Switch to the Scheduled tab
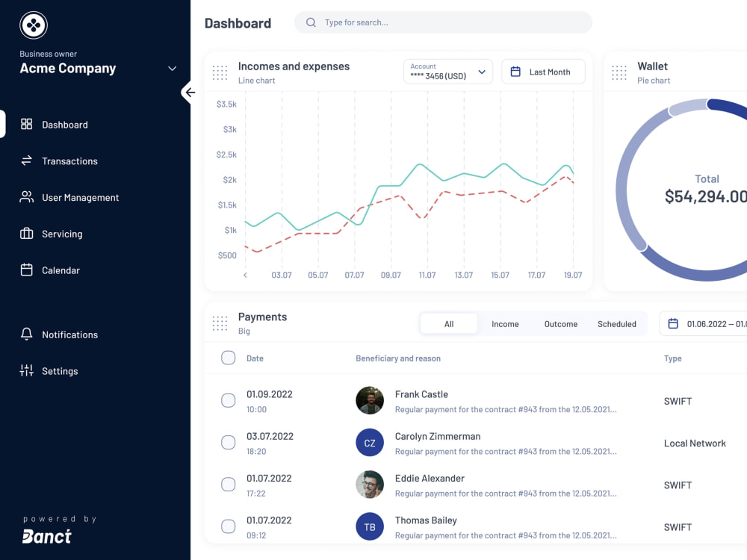The image size is (747, 560). (617, 324)
